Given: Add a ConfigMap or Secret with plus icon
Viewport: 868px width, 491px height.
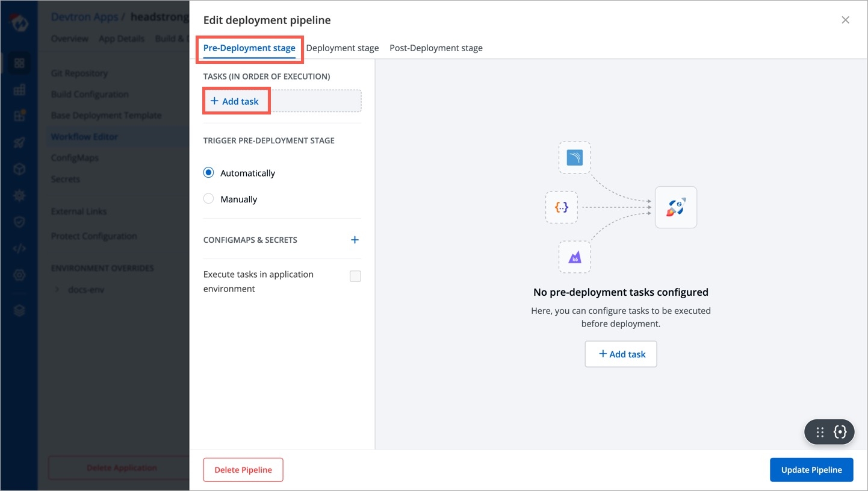Looking at the screenshot, I should [355, 240].
